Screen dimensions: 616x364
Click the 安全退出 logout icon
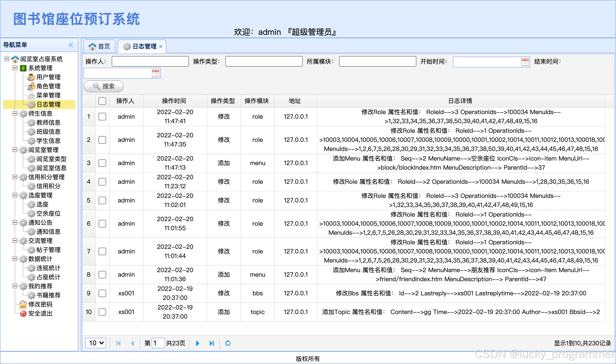click(x=23, y=313)
